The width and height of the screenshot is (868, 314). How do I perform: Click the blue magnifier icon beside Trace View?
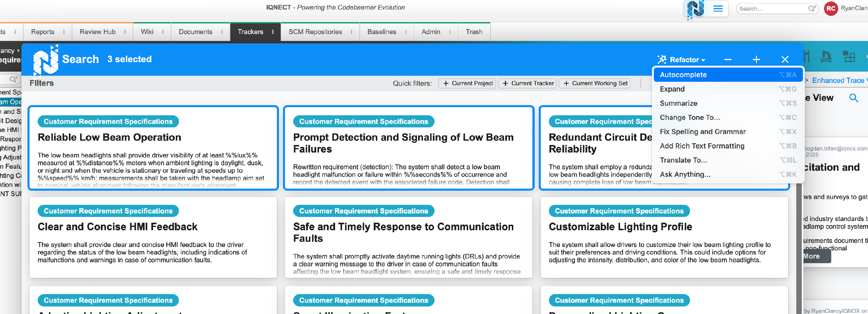pyautogui.click(x=854, y=98)
